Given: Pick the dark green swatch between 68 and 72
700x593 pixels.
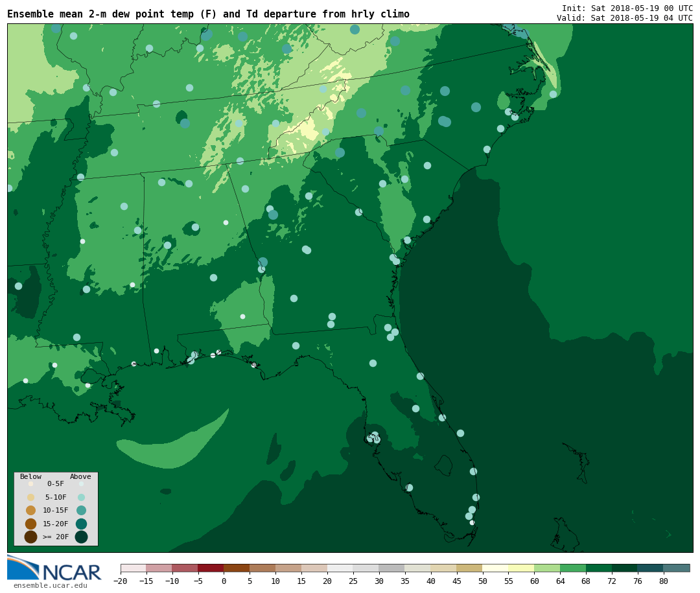Looking at the screenshot, I should 599,568.
